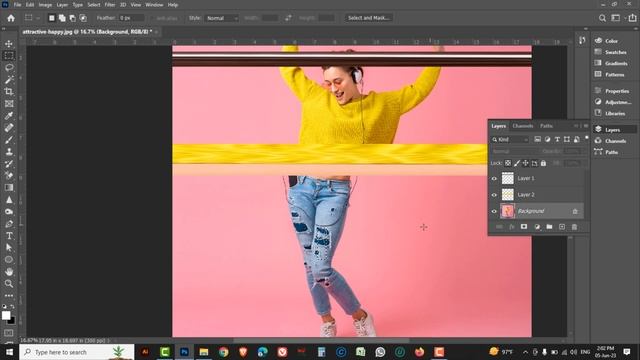Image resolution: width=640 pixels, height=360 pixels.
Task: Open the Filter menu
Action: click(x=109, y=5)
